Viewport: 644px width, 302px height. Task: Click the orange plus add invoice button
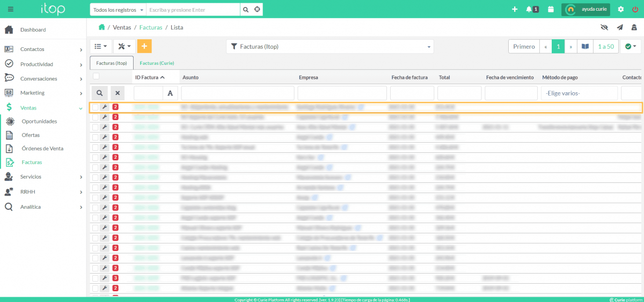coord(144,46)
